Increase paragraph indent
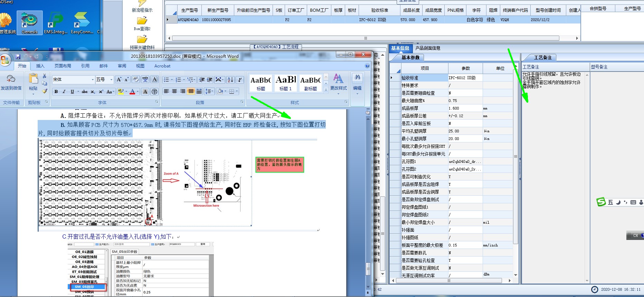Screen dimensions: 644x297 pos(210,80)
